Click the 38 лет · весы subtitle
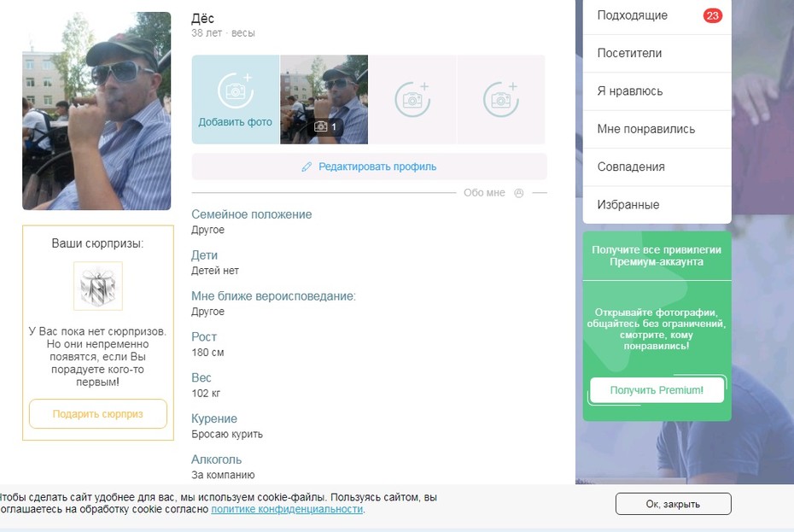Screen dimensions: 794x532 [223, 33]
